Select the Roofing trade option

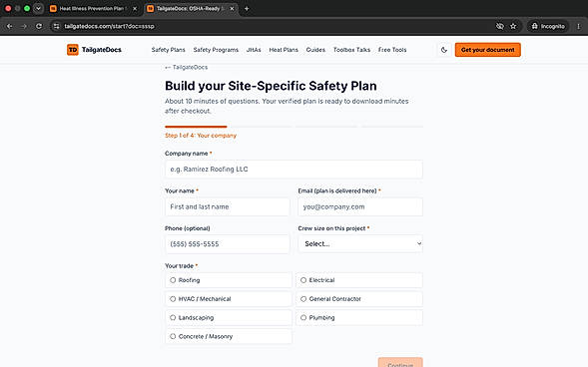[x=228, y=280]
